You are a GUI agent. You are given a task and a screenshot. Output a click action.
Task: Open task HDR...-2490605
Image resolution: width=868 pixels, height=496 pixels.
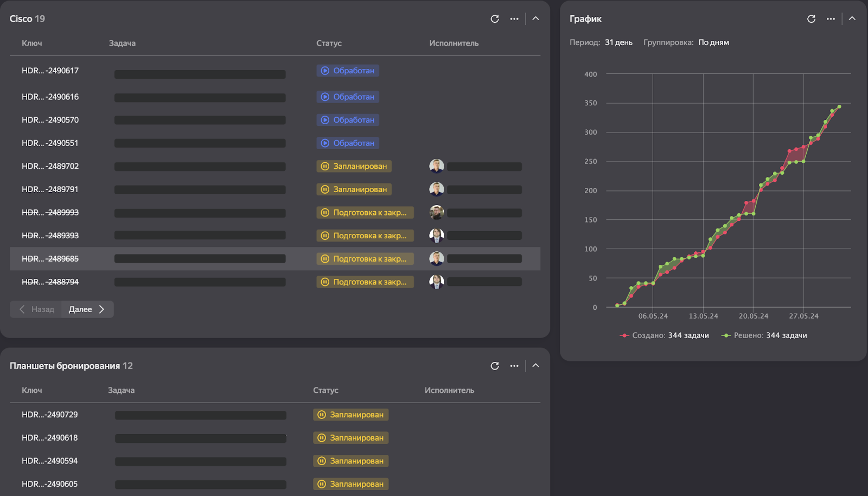(x=50, y=484)
